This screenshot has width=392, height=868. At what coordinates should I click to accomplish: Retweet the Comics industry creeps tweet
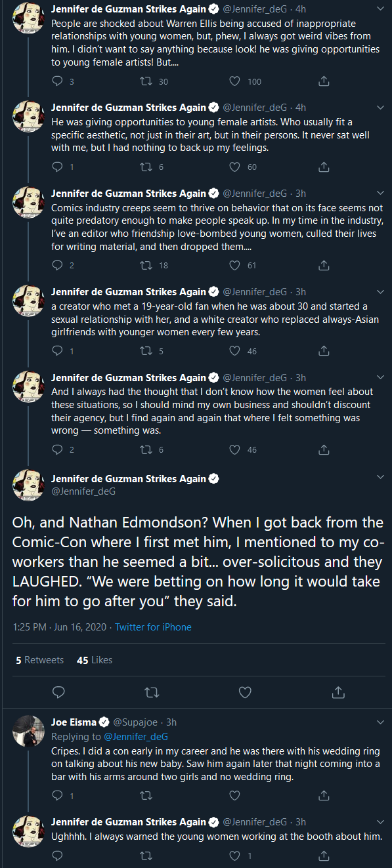coord(148,265)
